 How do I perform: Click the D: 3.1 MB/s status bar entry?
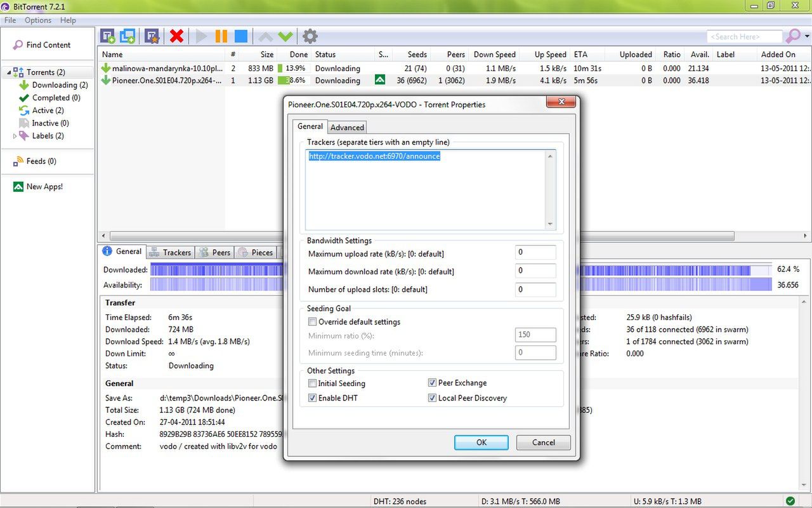coord(521,501)
